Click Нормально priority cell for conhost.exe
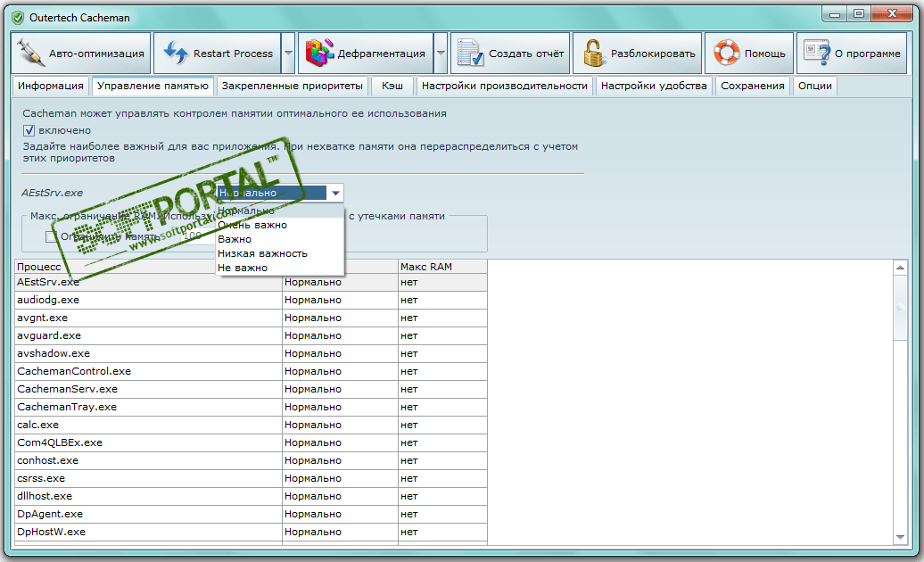The height and width of the screenshot is (562, 924). 340,460
